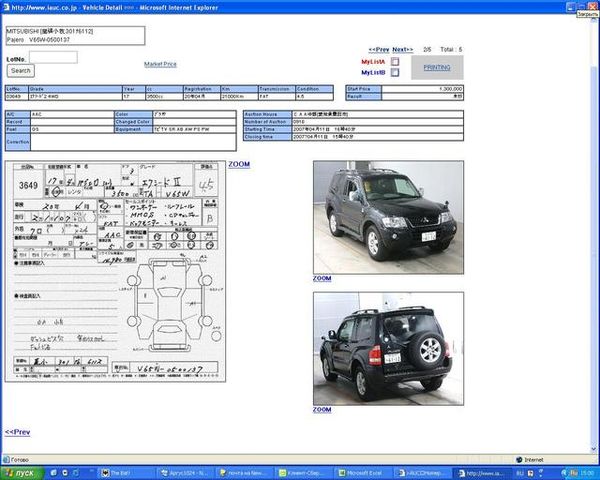This screenshot has width=600, height=480.
Task: Select the Starting Time value cell
Action: (x=378, y=129)
